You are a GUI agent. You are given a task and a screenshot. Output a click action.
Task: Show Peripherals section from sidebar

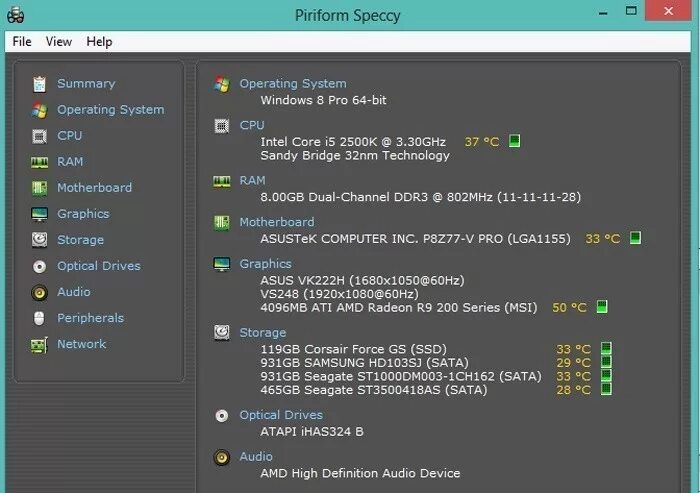tap(91, 318)
